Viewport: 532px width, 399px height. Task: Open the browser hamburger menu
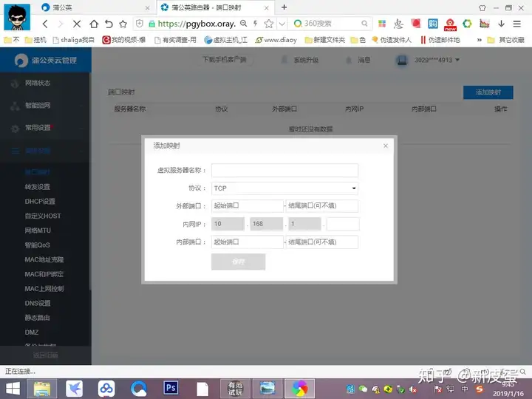[516, 24]
